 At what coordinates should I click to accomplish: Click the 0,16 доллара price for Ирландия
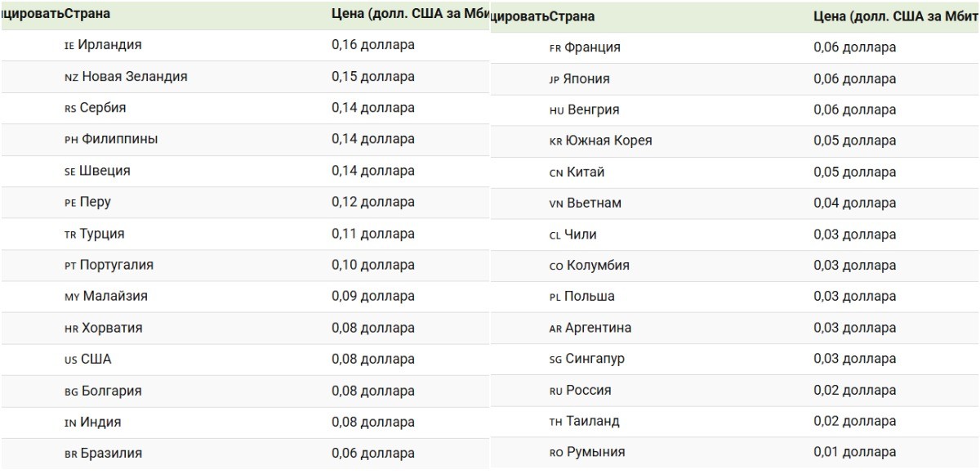tap(373, 45)
